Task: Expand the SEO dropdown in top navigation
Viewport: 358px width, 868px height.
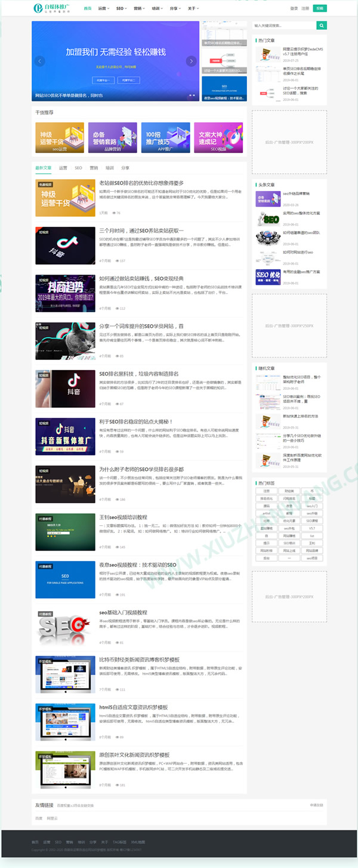Action: click(x=121, y=8)
